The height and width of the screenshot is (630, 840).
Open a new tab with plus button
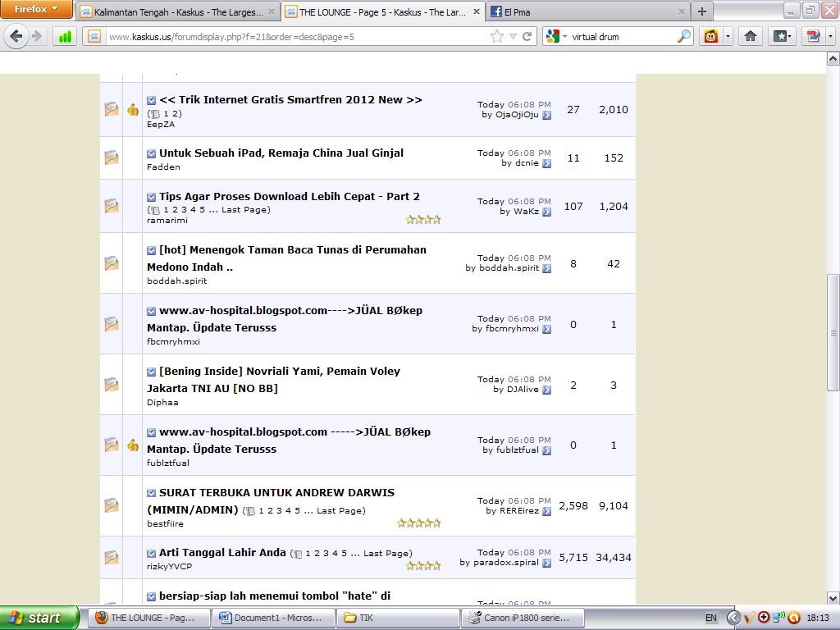[702, 11]
